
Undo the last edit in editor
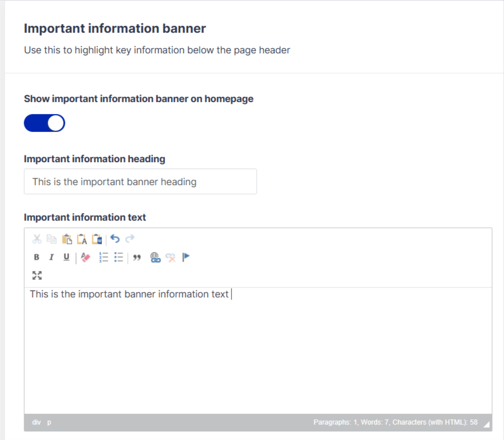tap(115, 239)
